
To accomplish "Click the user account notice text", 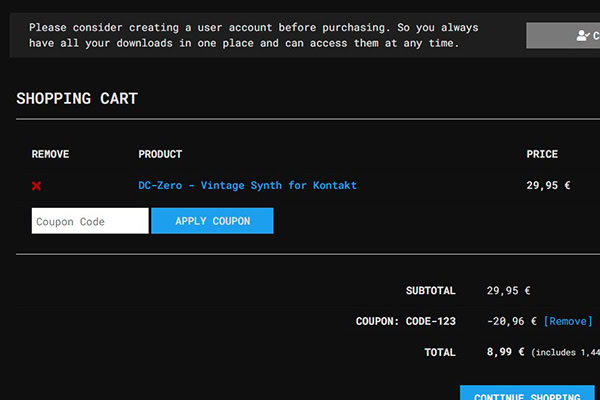I will [253, 35].
